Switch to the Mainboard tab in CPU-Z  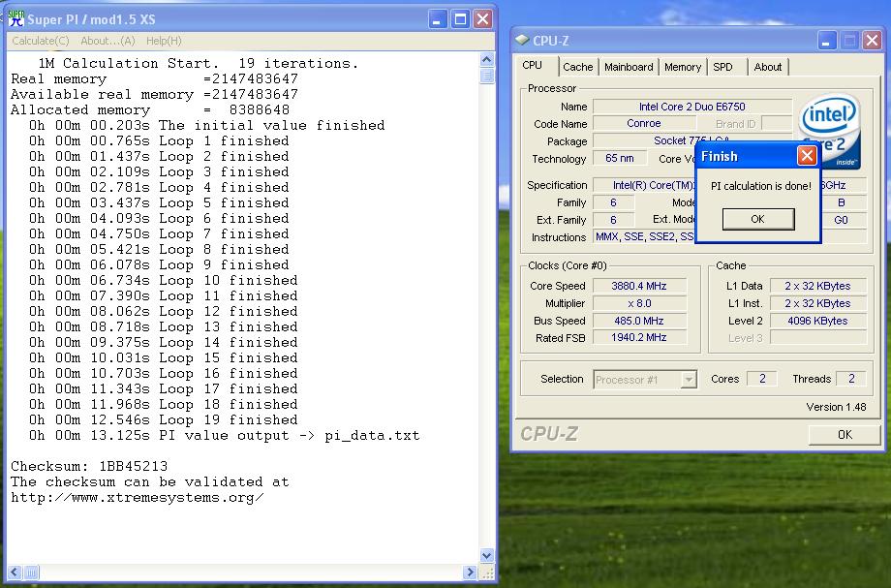[x=629, y=67]
